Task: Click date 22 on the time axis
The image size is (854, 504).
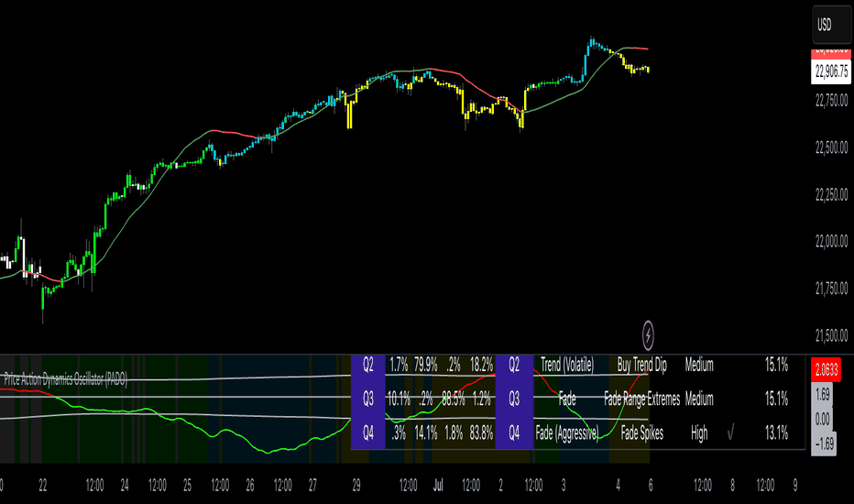Action: [43, 485]
